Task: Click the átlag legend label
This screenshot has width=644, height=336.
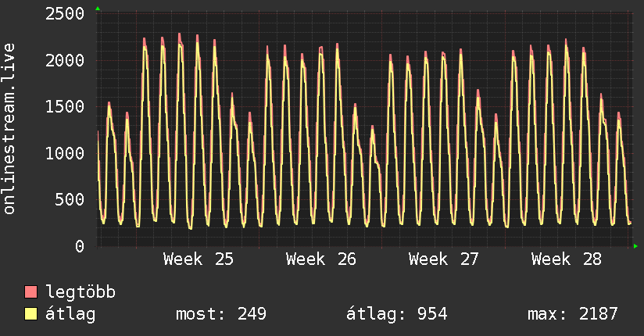Action: tap(70, 314)
